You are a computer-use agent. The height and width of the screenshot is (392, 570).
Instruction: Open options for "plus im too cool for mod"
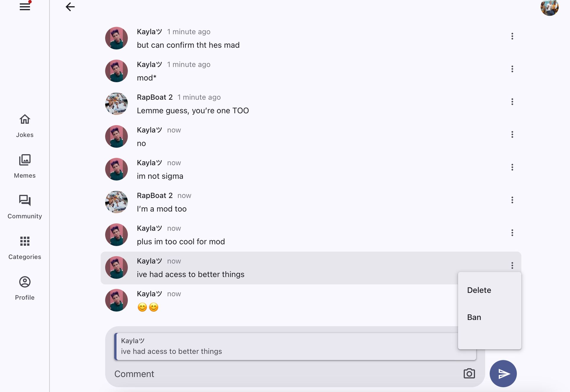coord(512,233)
